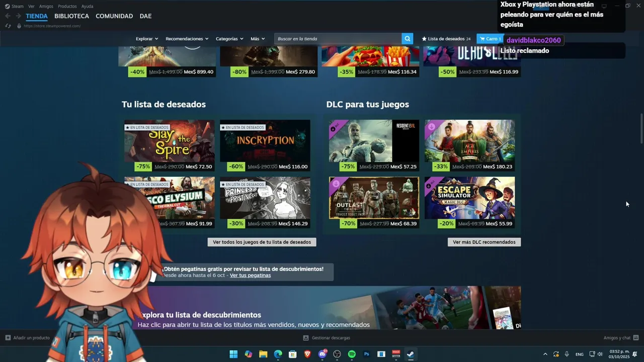This screenshot has height=362, width=644.
Task: Click the Mex$ 279.80 discounted price
Action: tap(300, 72)
